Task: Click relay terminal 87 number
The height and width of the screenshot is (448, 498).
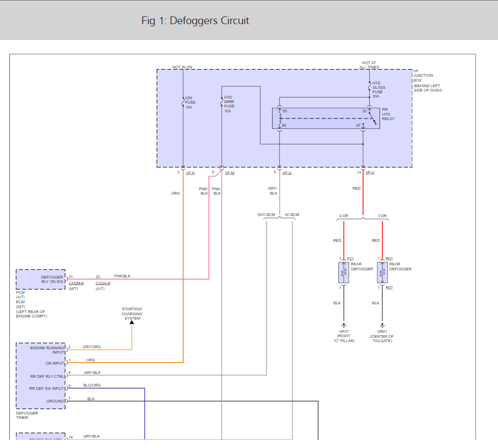Action: point(358,126)
